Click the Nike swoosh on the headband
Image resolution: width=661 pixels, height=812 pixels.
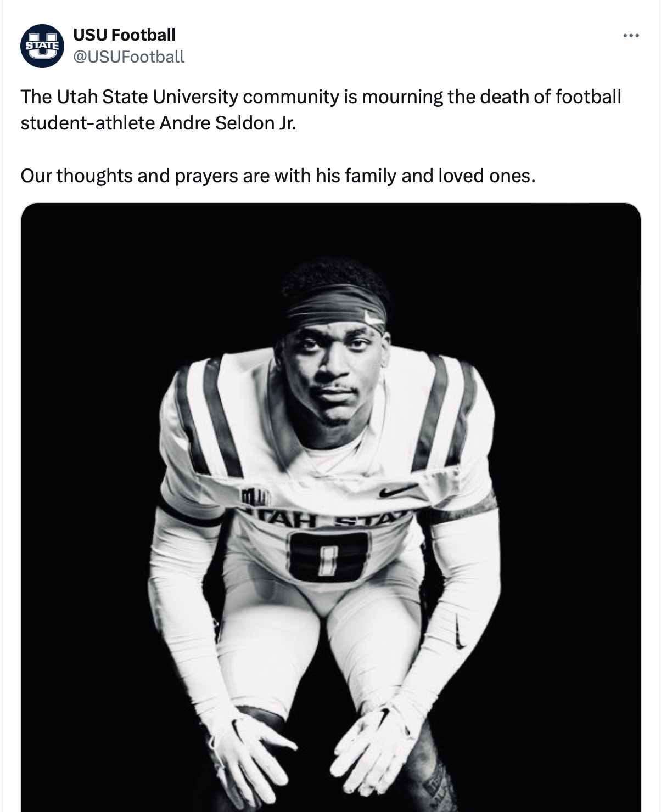pyautogui.click(x=374, y=317)
